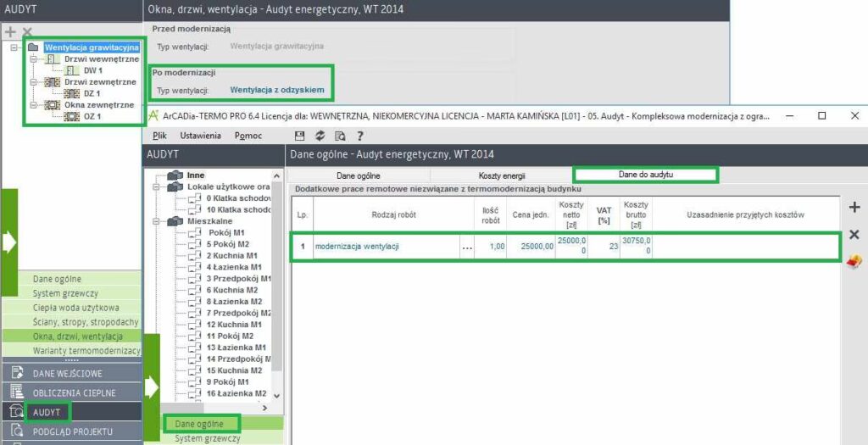Viewport: 868px width, 445px height.
Task: Click the save (floppy disk) toolbar icon
Action: coord(299,136)
